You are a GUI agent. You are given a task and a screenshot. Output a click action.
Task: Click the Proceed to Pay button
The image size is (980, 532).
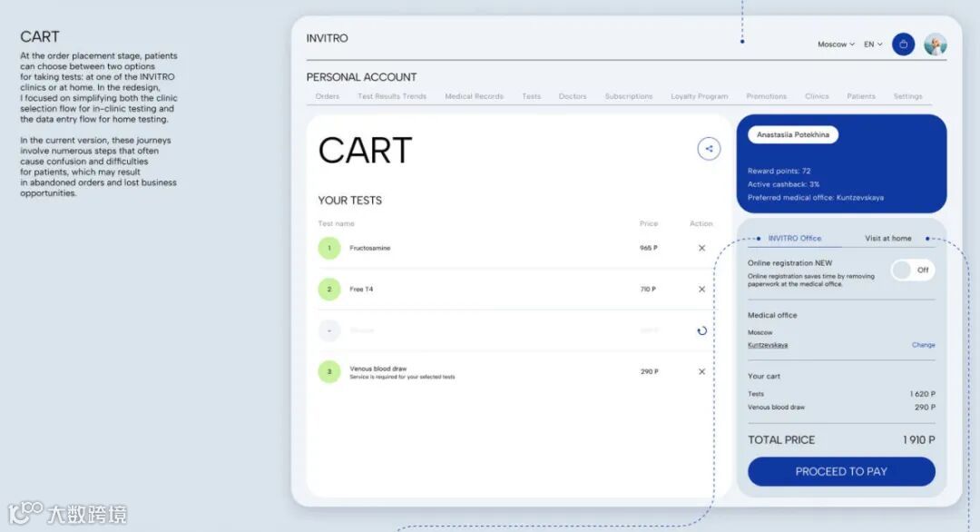click(841, 471)
